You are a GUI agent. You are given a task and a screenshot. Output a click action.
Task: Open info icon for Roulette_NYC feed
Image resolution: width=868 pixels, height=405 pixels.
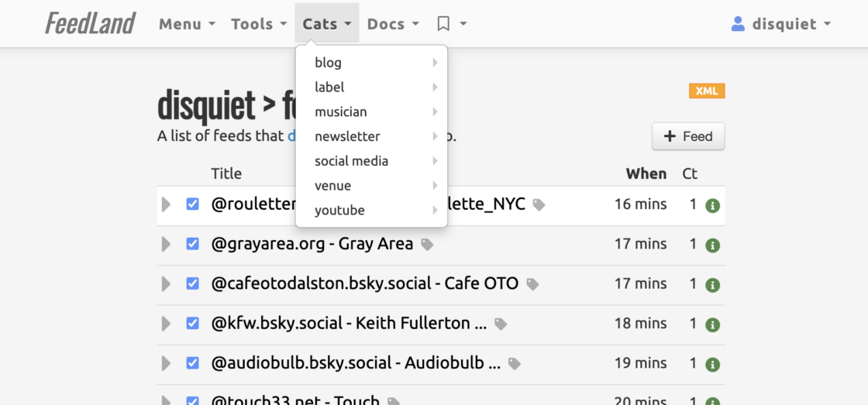pyautogui.click(x=712, y=206)
